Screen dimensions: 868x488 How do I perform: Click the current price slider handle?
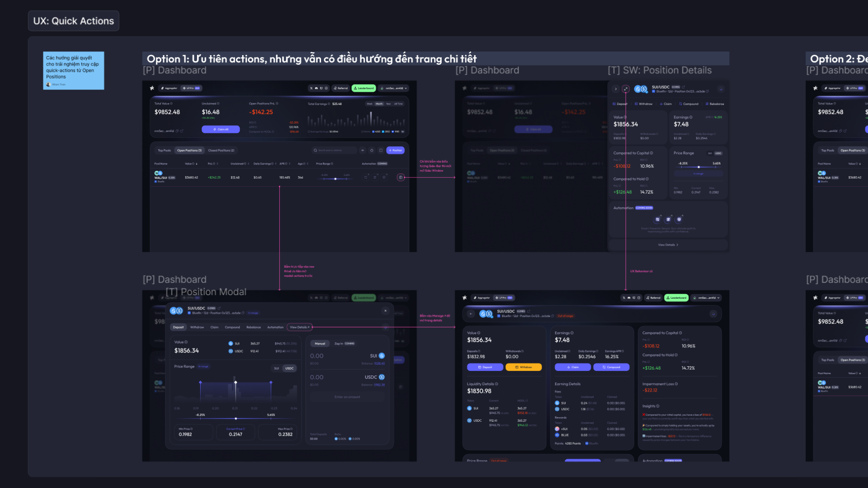click(x=236, y=419)
